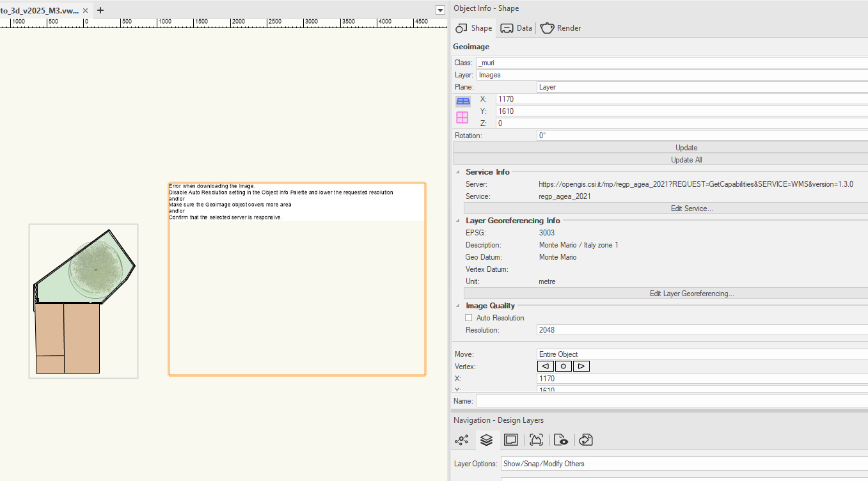This screenshot has width=868, height=481.
Task: Click the blue plane mode icon
Action: coord(462,100)
